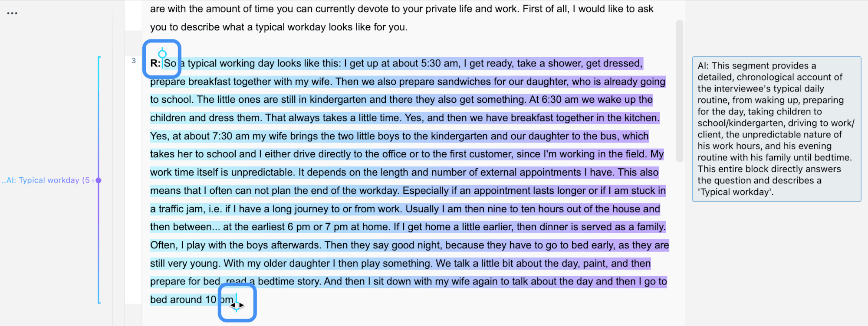
Task: Click the bold "R:" speaker label
Action: pos(155,63)
